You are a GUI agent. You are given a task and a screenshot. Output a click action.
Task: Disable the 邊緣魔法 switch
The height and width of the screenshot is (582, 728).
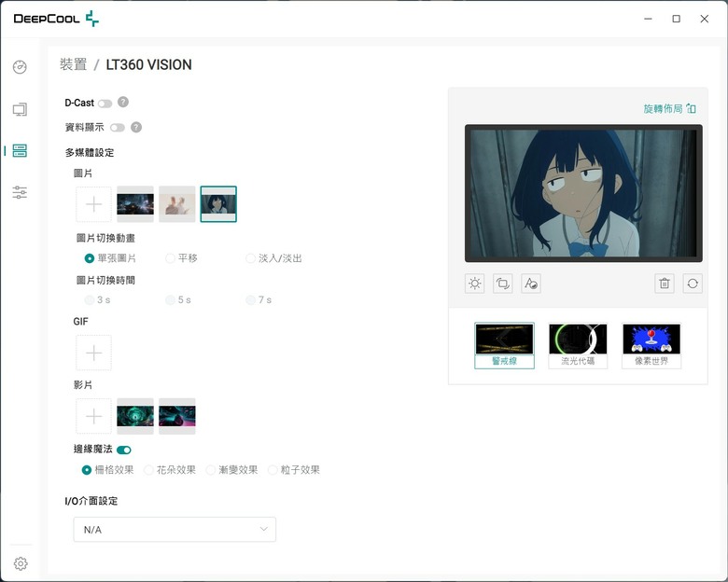pos(124,450)
